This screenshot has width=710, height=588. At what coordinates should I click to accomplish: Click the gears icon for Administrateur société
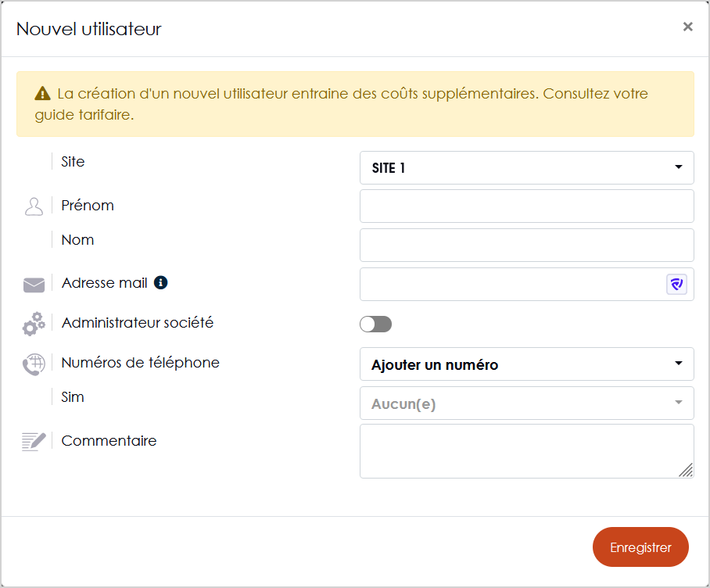(34, 324)
